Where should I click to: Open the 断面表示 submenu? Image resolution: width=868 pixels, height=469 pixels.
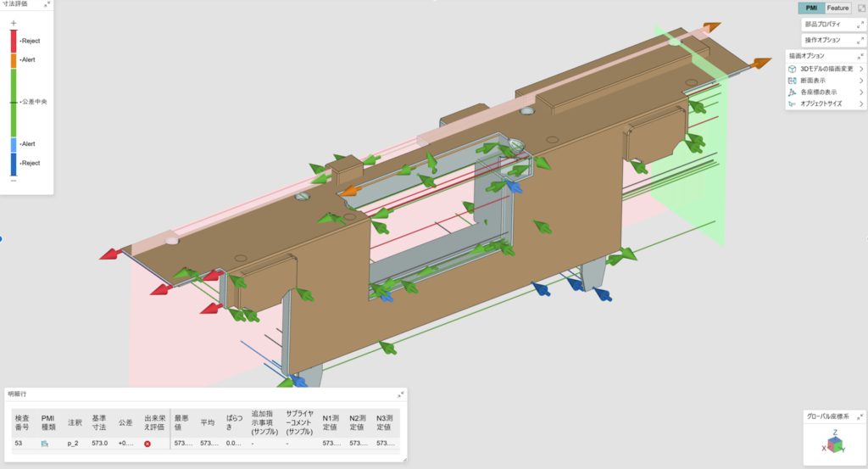(x=861, y=81)
